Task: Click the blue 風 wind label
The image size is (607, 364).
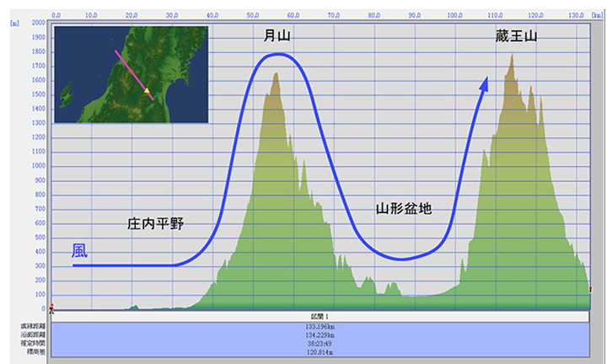Action: pyautogui.click(x=79, y=250)
